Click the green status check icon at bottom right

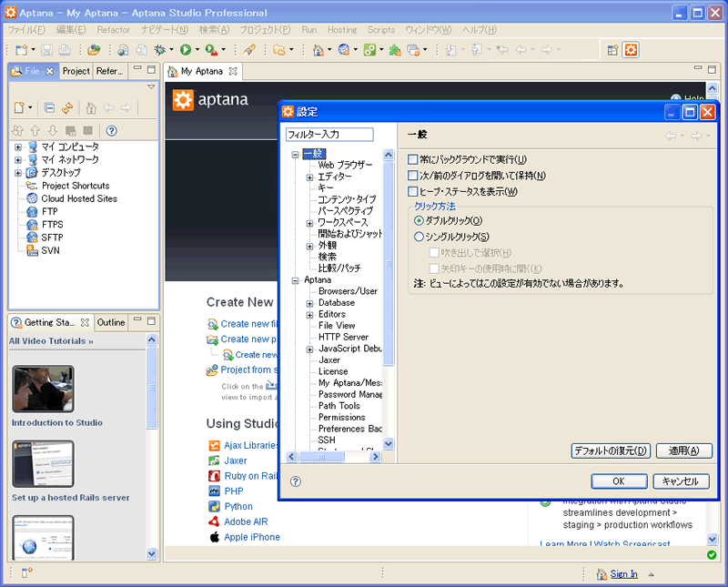pos(712,555)
